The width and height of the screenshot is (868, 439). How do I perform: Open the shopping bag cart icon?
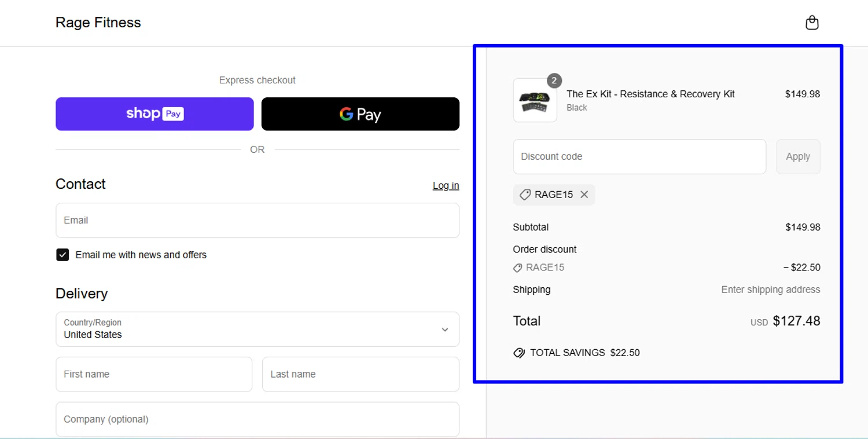812,23
